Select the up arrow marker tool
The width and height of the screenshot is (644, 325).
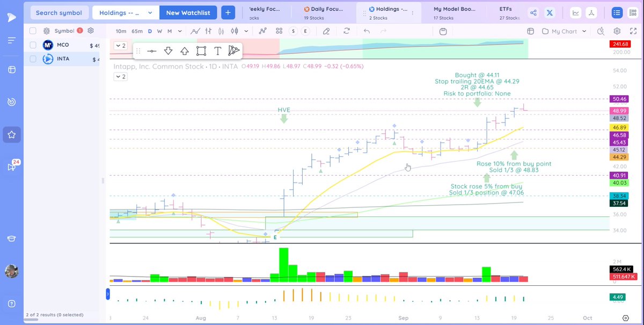tap(185, 50)
